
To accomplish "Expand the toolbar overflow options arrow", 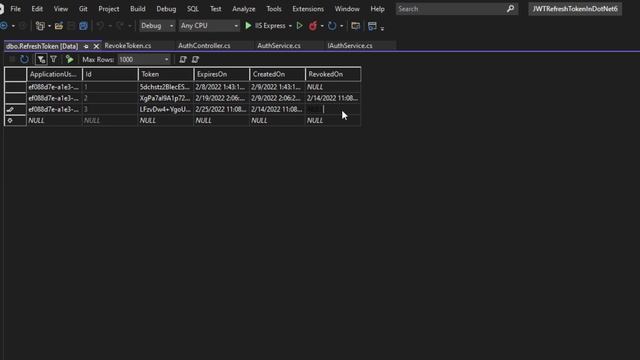I will (x=382, y=28).
